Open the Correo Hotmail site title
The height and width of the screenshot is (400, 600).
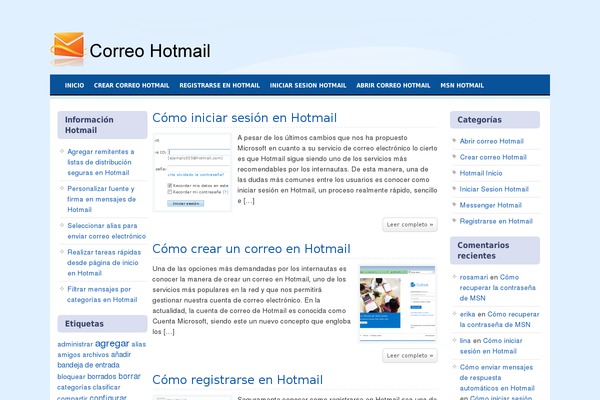pos(150,51)
